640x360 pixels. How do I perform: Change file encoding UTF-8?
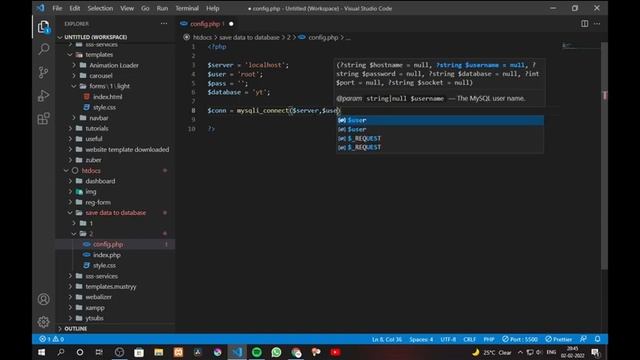tap(448, 339)
